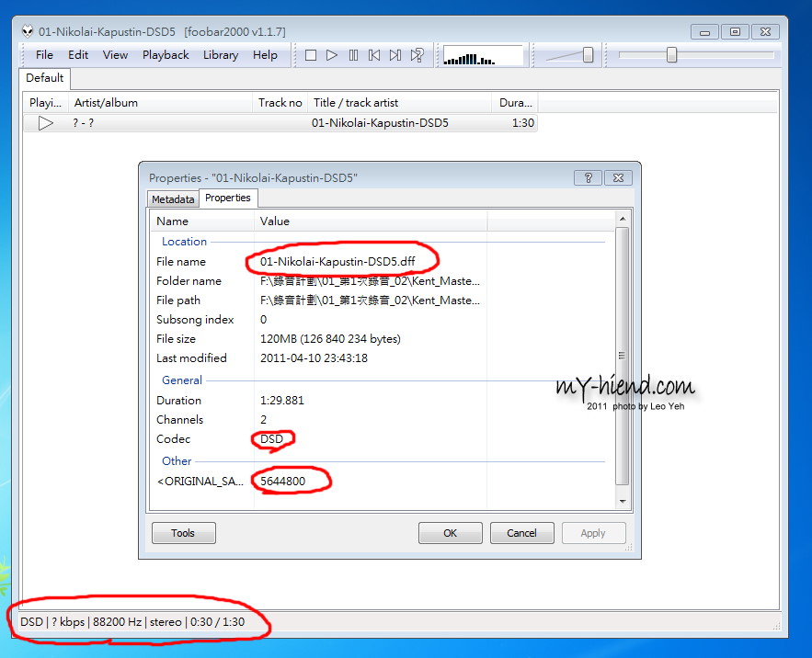
Task: Click the properties list scrollbar thumb
Action: [x=623, y=356]
